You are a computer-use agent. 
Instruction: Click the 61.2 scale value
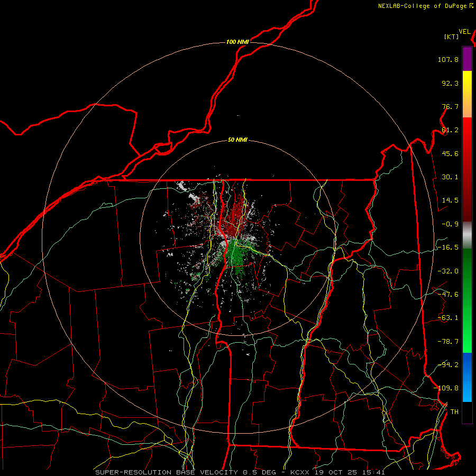[x=450, y=130]
